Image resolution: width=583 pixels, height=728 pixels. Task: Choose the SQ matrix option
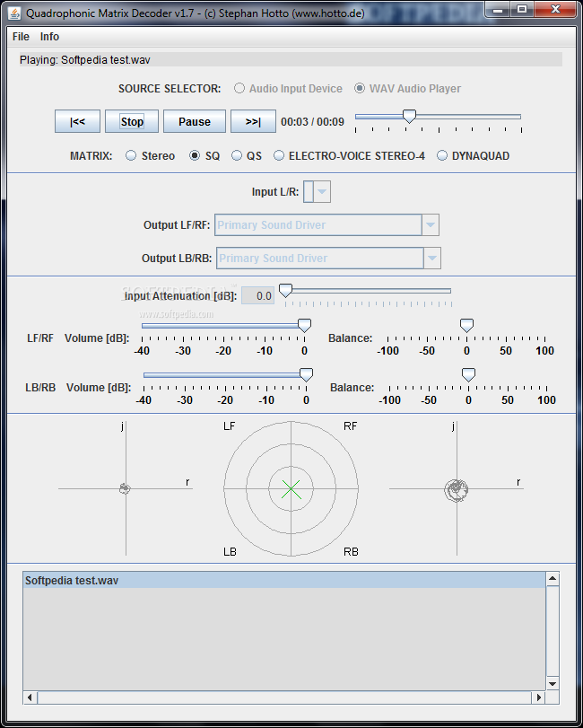[x=204, y=156]
